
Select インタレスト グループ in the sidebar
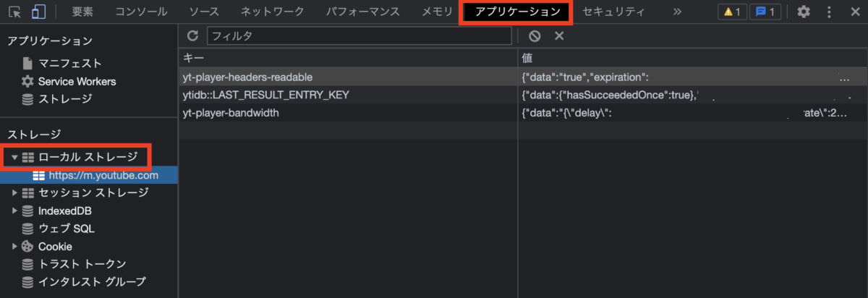92,282
